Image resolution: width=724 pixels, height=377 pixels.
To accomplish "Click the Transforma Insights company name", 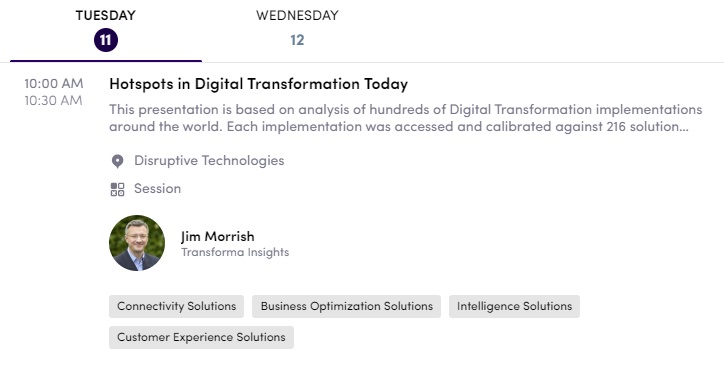I will point(235,252).
